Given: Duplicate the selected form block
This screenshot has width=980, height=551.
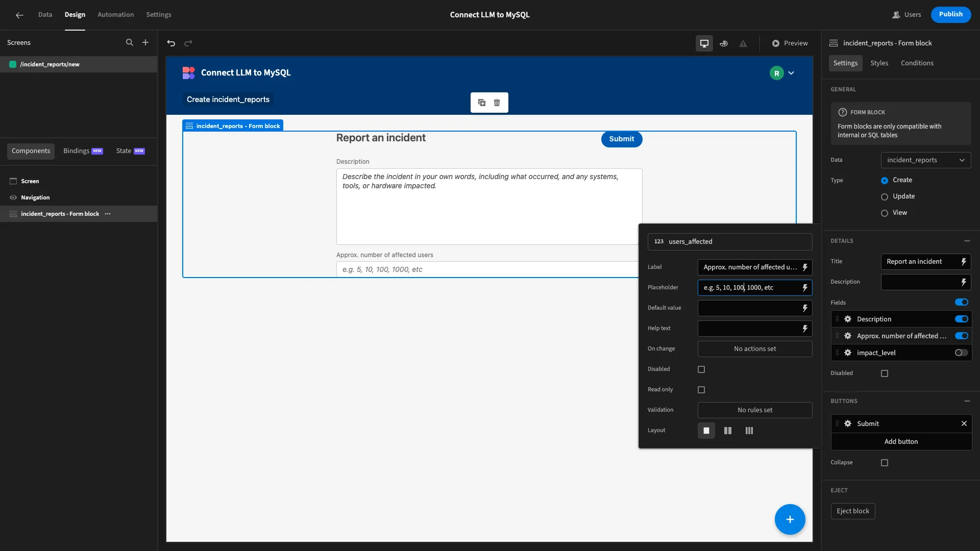Looking at the screenshot, I should [482, 103].
